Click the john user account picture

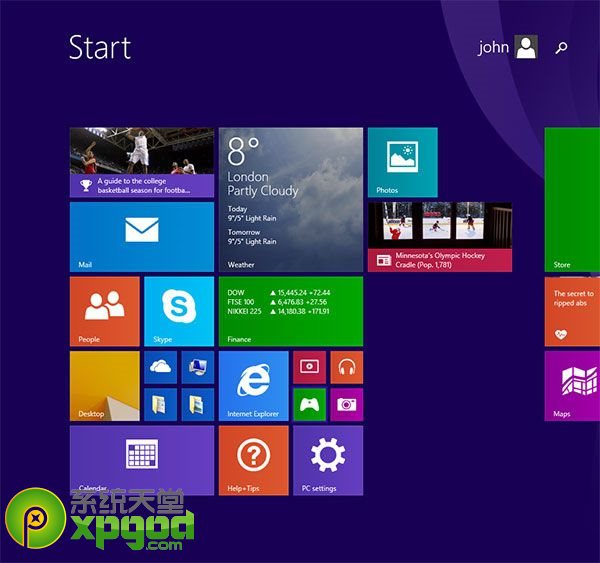tap(526, 47)
